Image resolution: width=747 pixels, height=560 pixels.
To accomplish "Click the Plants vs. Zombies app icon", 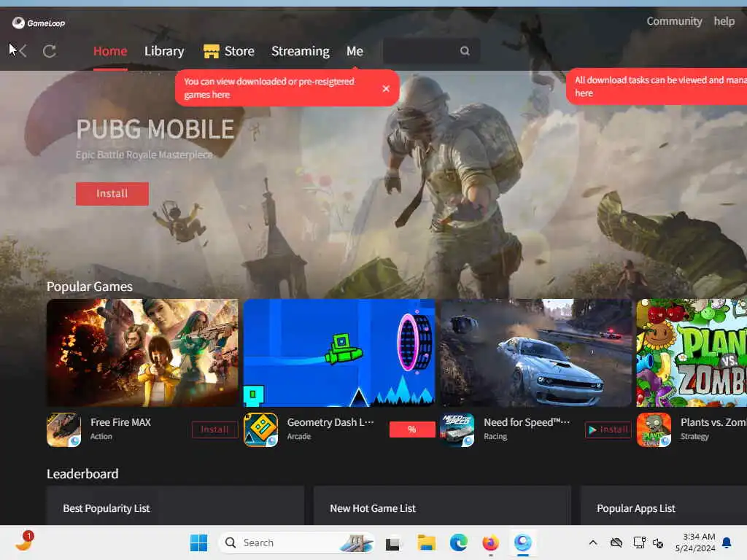I will pyautogui.click(x=654, y=429).
